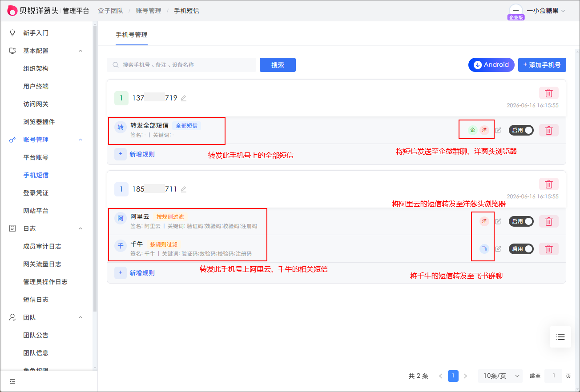Open 组织架构 in sidebar

click(36, 68)
